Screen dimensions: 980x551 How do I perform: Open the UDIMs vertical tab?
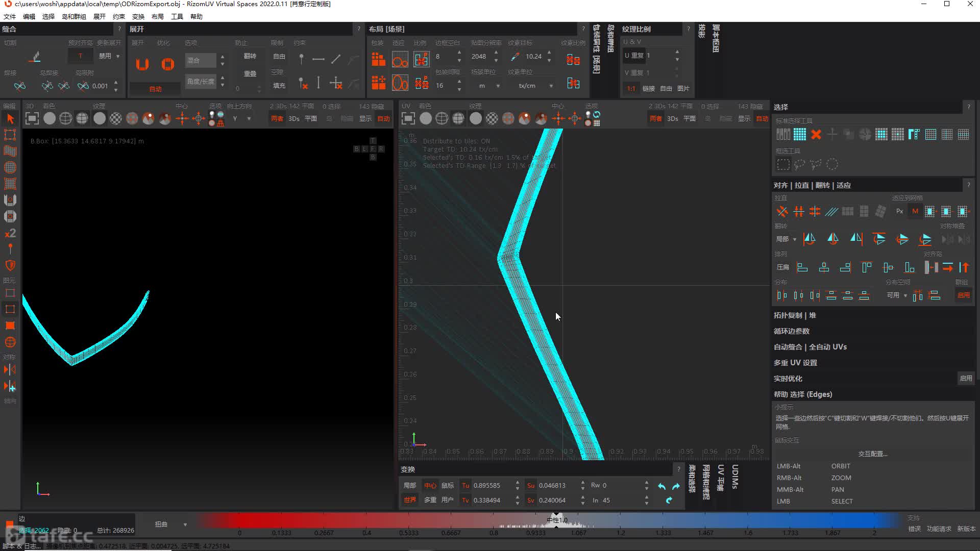pyautogui.click(x=735, y=477)
